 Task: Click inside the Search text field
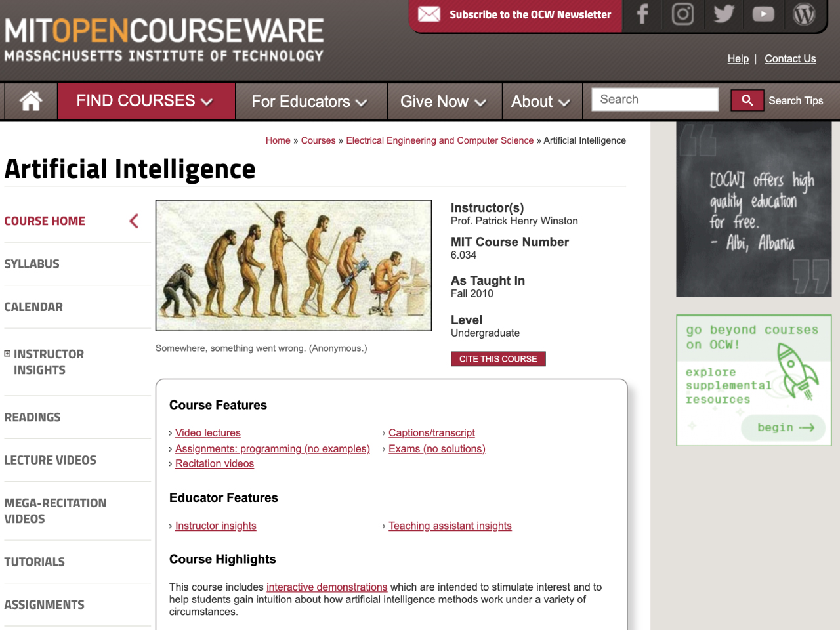[655, 99]
